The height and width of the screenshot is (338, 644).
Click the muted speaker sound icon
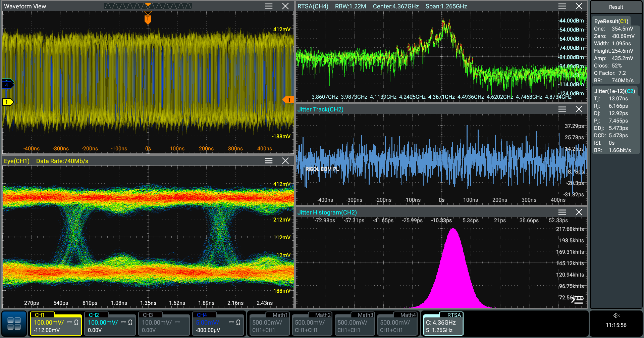(x=616, y=316)
